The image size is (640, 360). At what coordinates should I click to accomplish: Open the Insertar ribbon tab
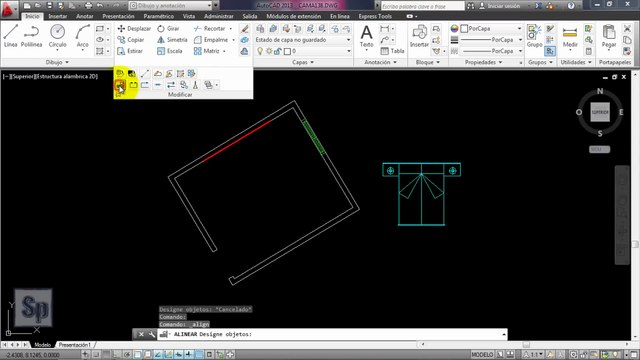point(58,16)
